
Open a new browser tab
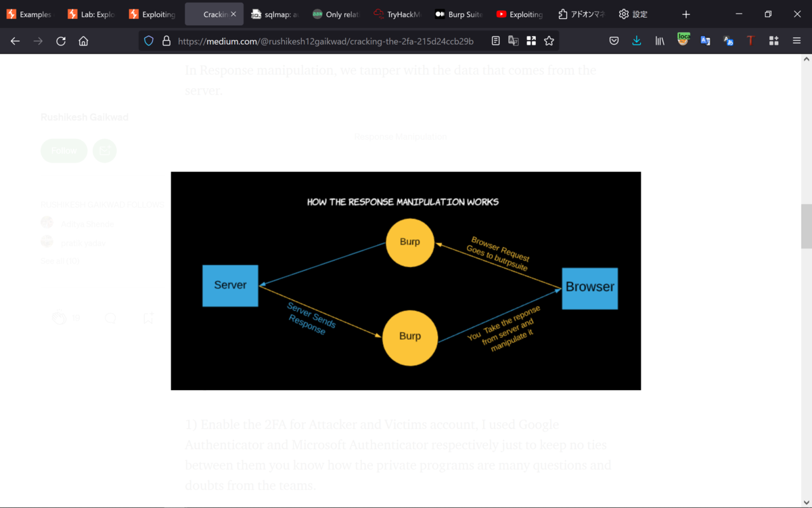click(x=685, y=14)
